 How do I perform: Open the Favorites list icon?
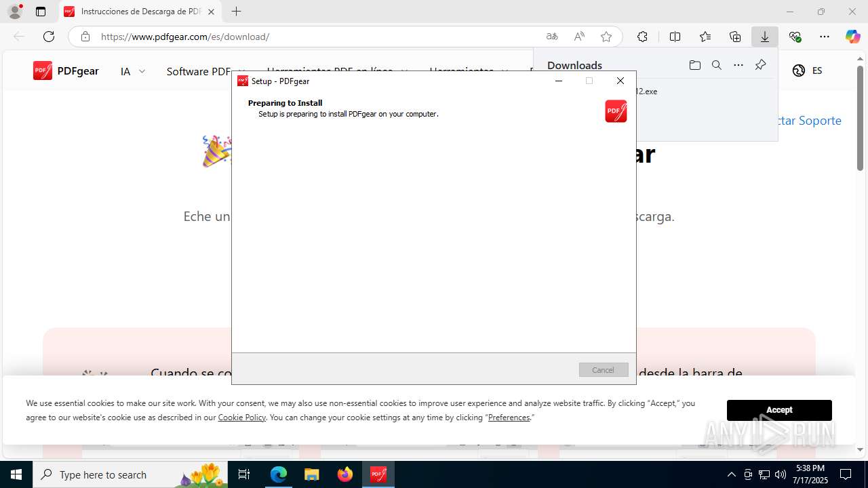click(x=705, y=37)
